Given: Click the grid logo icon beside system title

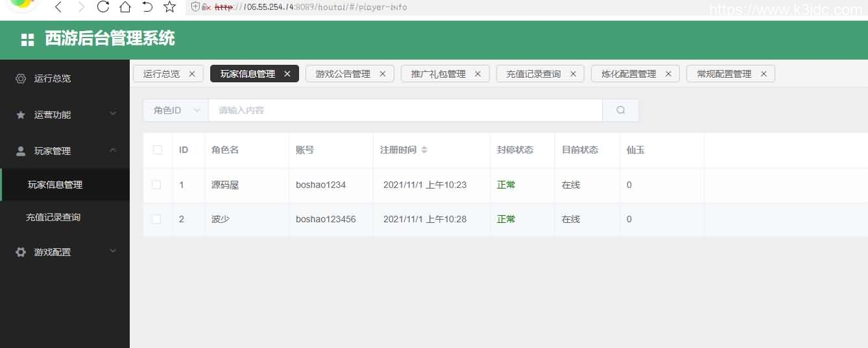Looking at the screenshot, I should [x=28, y=40].
